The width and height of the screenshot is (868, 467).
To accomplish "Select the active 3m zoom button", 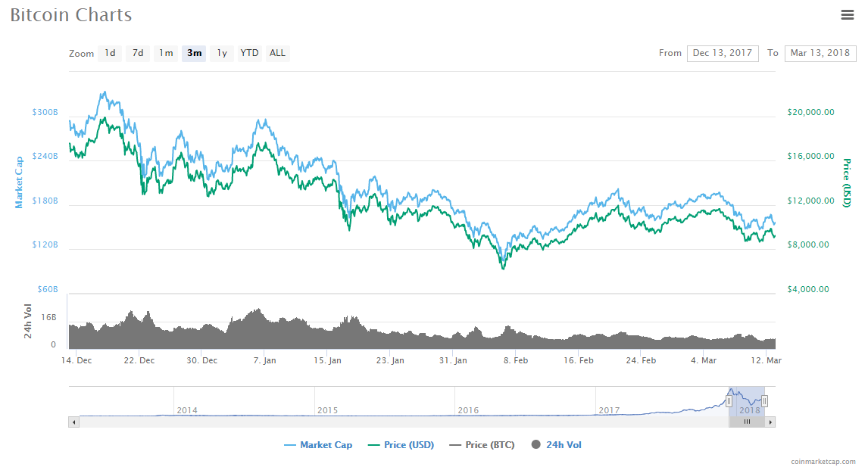I will pos(194,53).
